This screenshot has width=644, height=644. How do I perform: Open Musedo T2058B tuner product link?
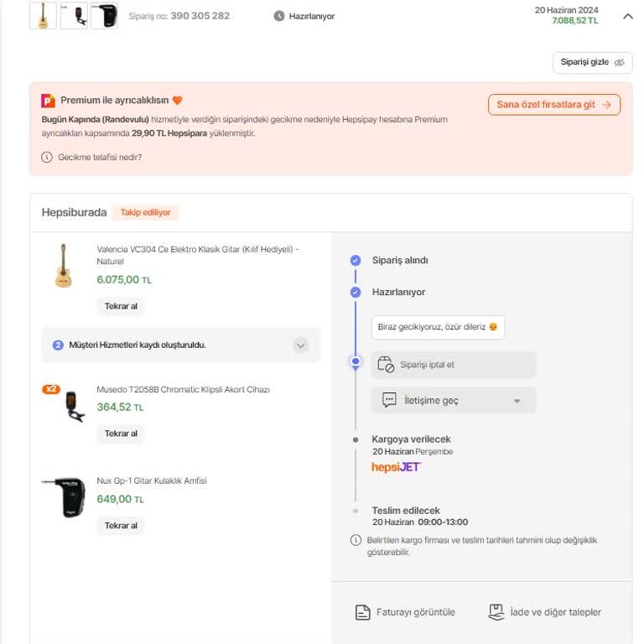183,390
